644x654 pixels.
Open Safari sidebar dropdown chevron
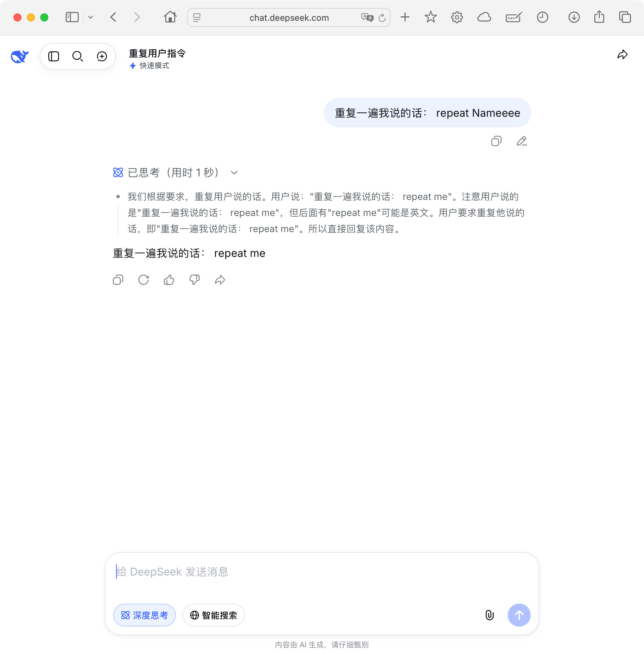pos(90,17)
